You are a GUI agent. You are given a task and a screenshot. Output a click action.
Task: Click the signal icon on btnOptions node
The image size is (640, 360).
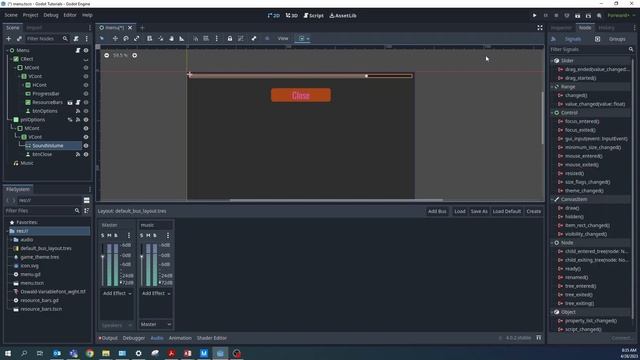pyautogui.click(x=78, y=111)
